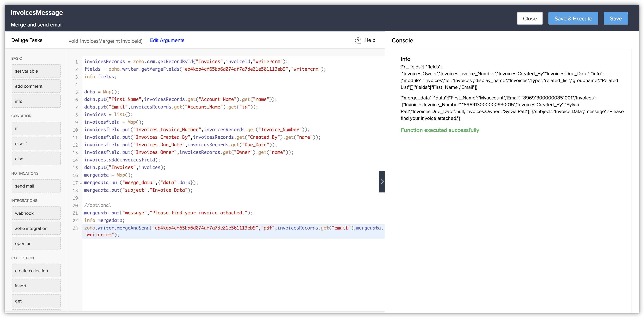Click the 'Deluge Tasks' heading
The width and height of the screenshot is (644, 318).
click(x=27, y=40)
